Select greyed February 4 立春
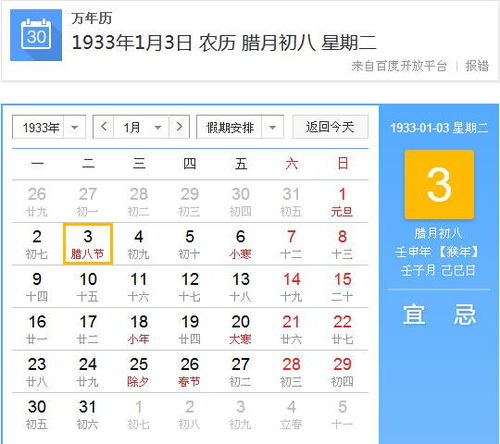 [291, 415]
